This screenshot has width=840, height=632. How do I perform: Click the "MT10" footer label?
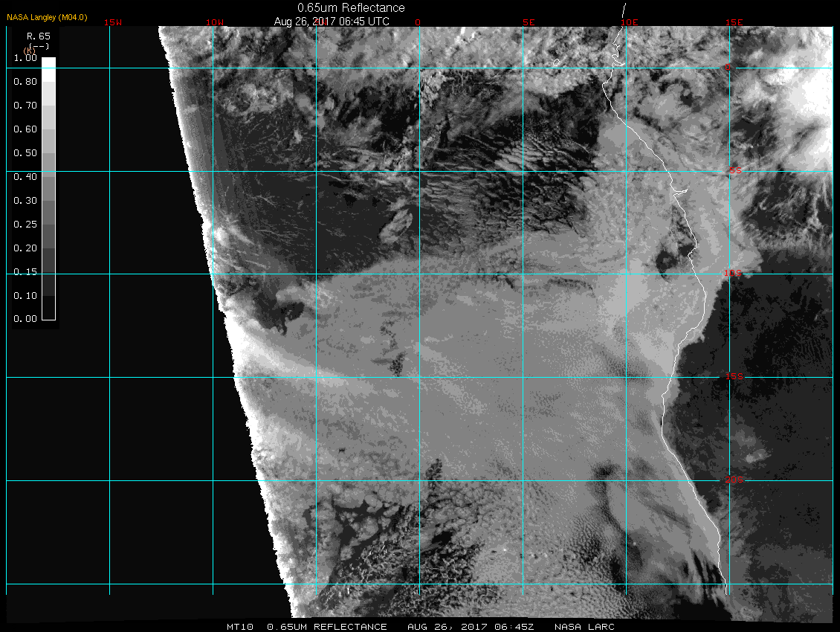coord(239,627)
